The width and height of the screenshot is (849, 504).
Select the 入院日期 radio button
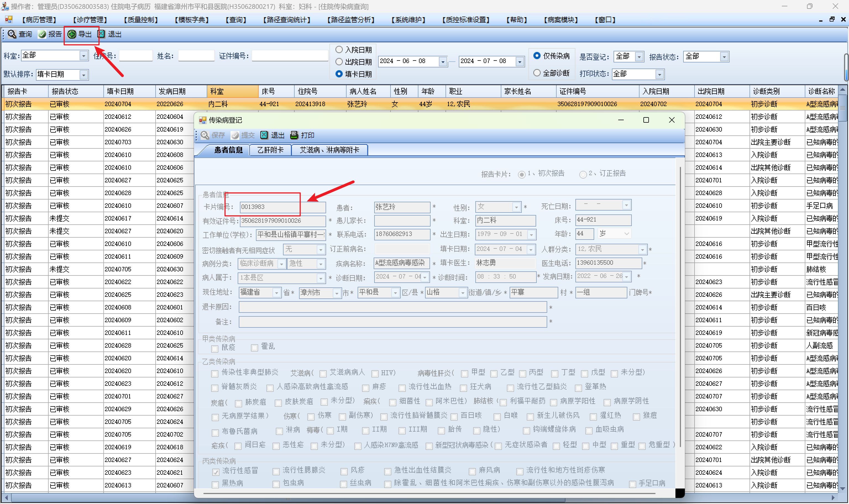[339, 49]
